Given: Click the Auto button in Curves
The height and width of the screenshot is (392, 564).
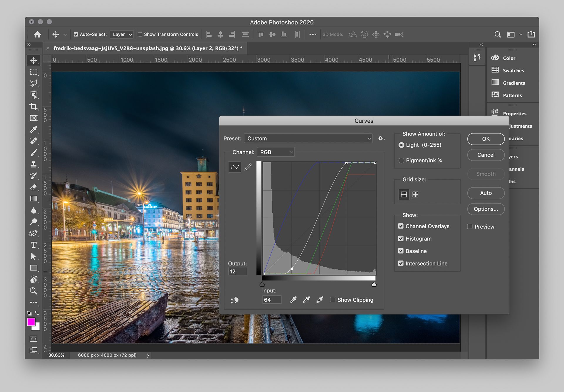Looking at the screenshot, I should [x=486, y=193].
